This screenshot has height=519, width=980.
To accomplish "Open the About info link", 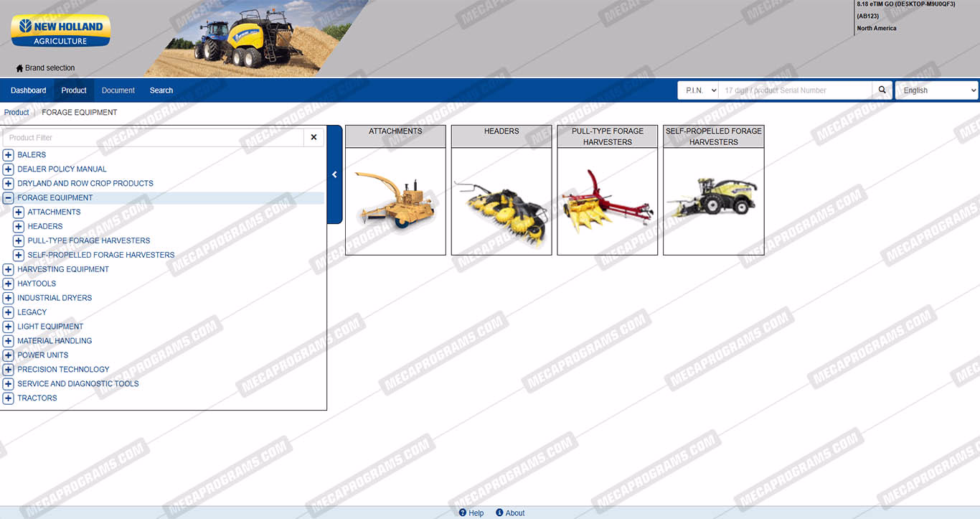I will pyautogui.click(x=510, y=513).
